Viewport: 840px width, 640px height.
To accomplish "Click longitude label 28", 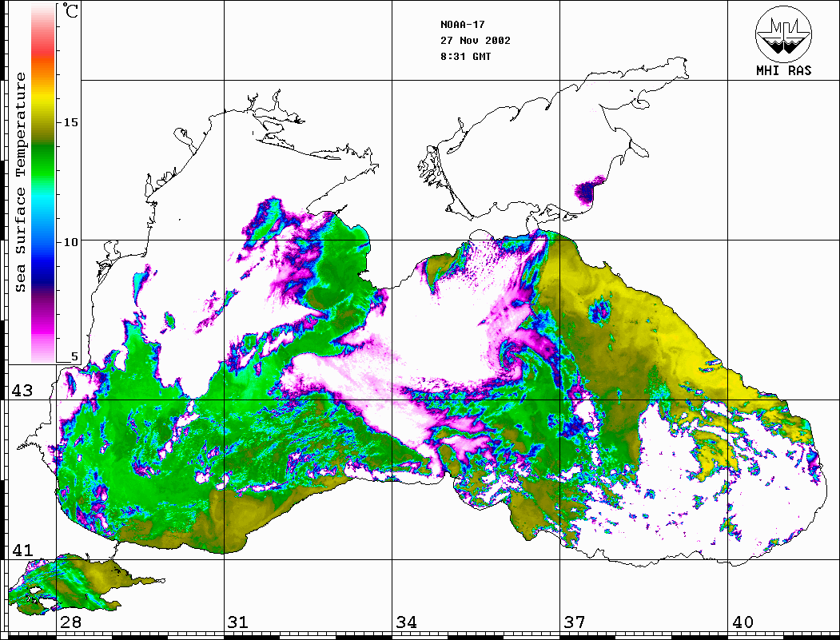I will [x=70, y=622].
